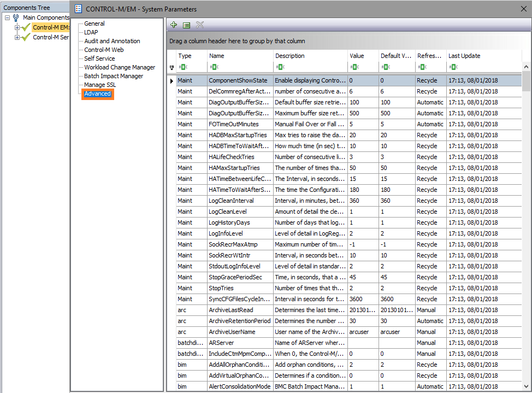Open the Default Value column filter condition icon
Image resolution: width=532 pixels, height=393 pixels.
click(386, 67)
